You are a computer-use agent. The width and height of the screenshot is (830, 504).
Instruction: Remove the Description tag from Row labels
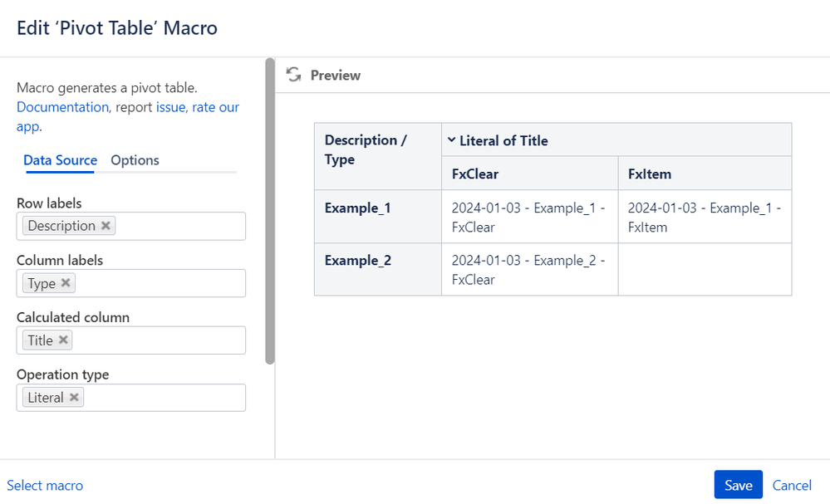coord(106,226)
